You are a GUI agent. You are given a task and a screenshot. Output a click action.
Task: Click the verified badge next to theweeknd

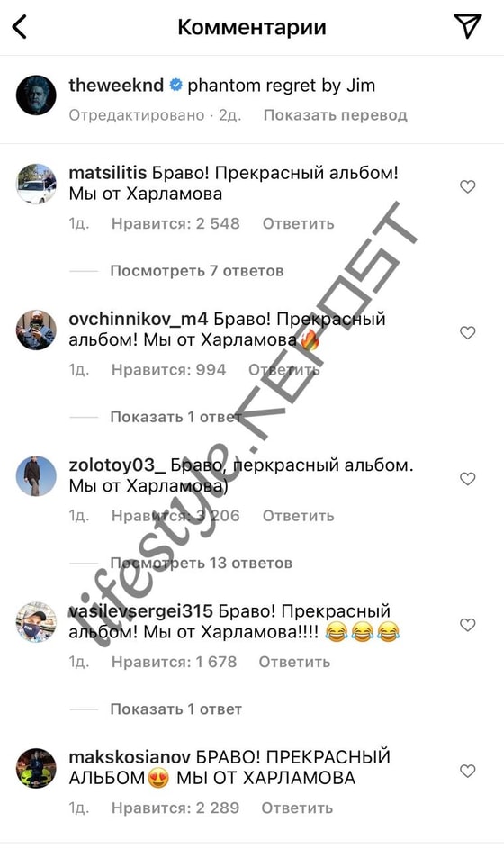tap(175, 86)
